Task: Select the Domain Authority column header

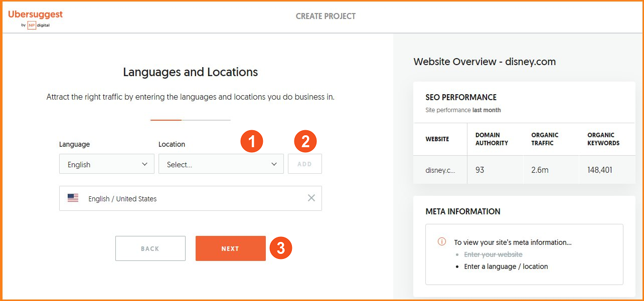Action: click(492, 139)
